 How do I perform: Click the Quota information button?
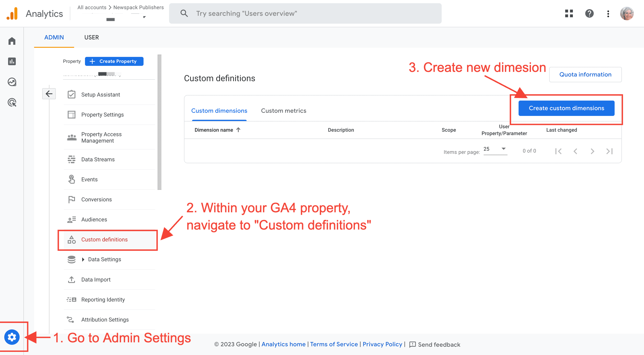tap(585, 74)
